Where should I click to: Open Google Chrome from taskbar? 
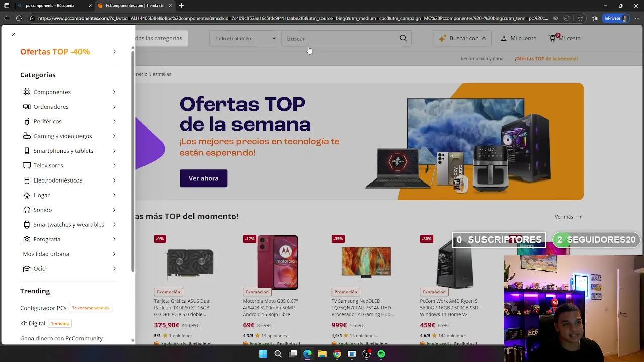(x=337, y=354)
